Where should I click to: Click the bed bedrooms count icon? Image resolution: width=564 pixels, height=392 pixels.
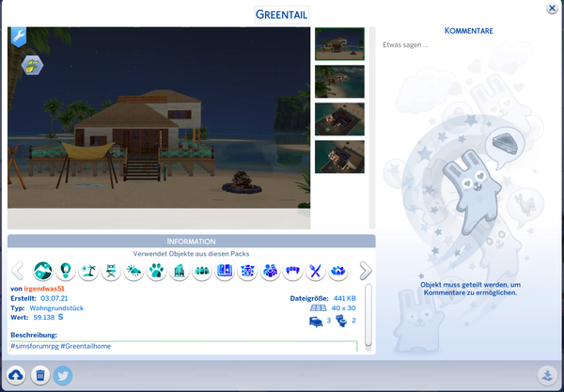click(x=316, y=321)
